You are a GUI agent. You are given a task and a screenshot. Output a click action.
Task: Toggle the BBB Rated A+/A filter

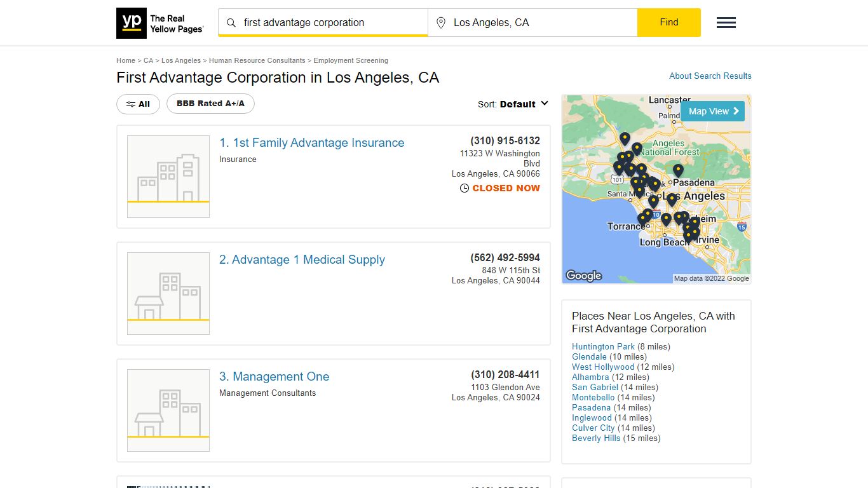point(210,104)
